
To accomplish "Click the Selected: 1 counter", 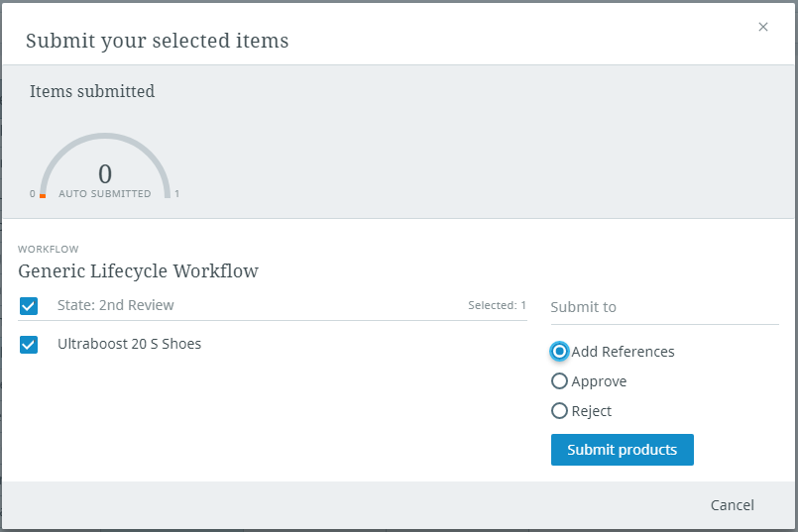I will click(497, 305).
